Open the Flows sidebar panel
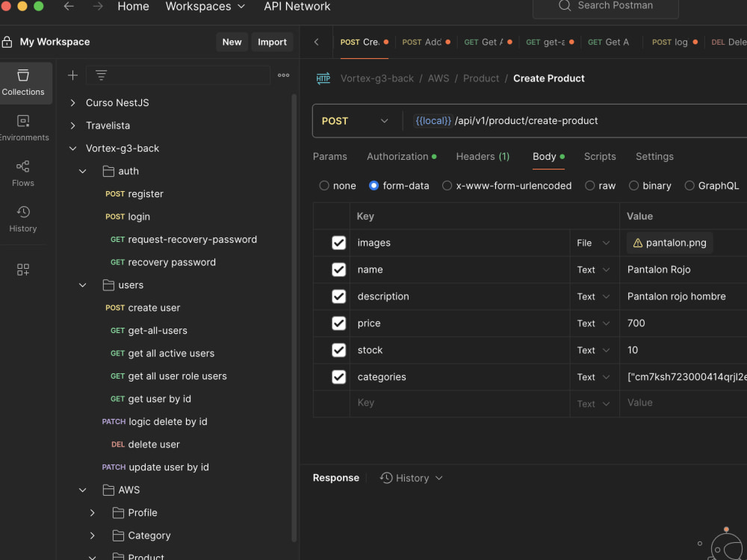Screen dimensions: 747x560 [x=23, y=174]
